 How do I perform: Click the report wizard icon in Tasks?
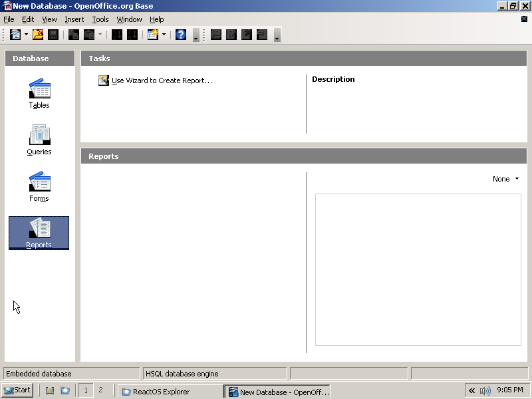pos(104,80)
